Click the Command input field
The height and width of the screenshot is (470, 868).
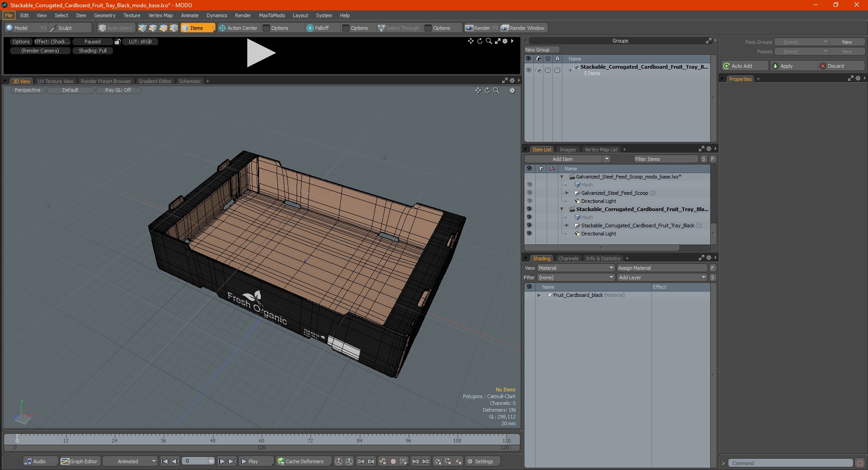click(790, 463)
